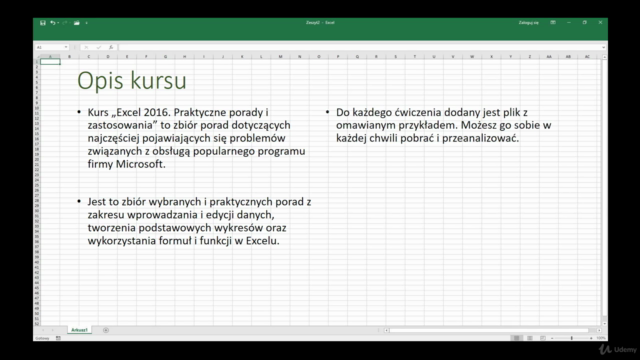Image resolution: width=640 pixels, height=360 pixels.
Task: Save the workbook using the floppy disk icon
Action: coord(43,23)
